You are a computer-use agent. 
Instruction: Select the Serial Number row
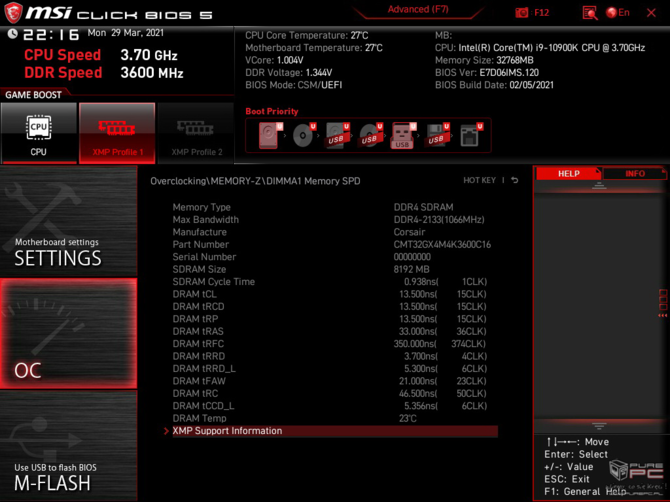pyautogui.click(x=335, y=257)
